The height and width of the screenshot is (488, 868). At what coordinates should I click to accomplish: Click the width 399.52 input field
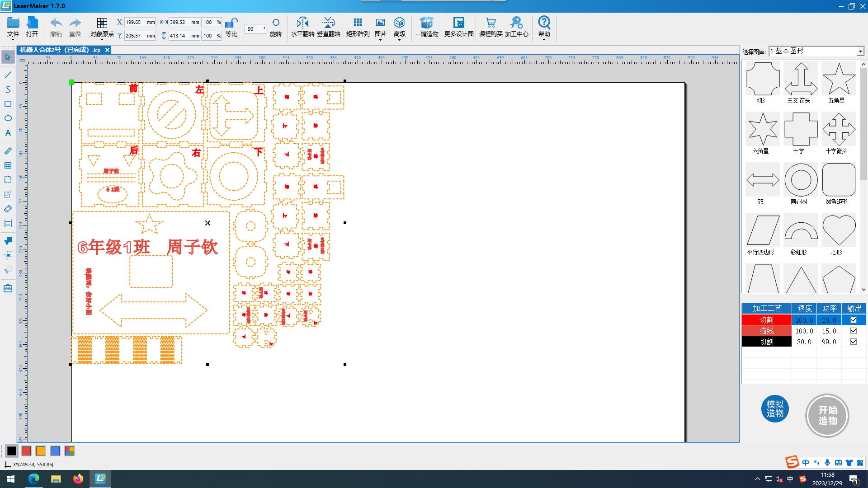point(184,22)
